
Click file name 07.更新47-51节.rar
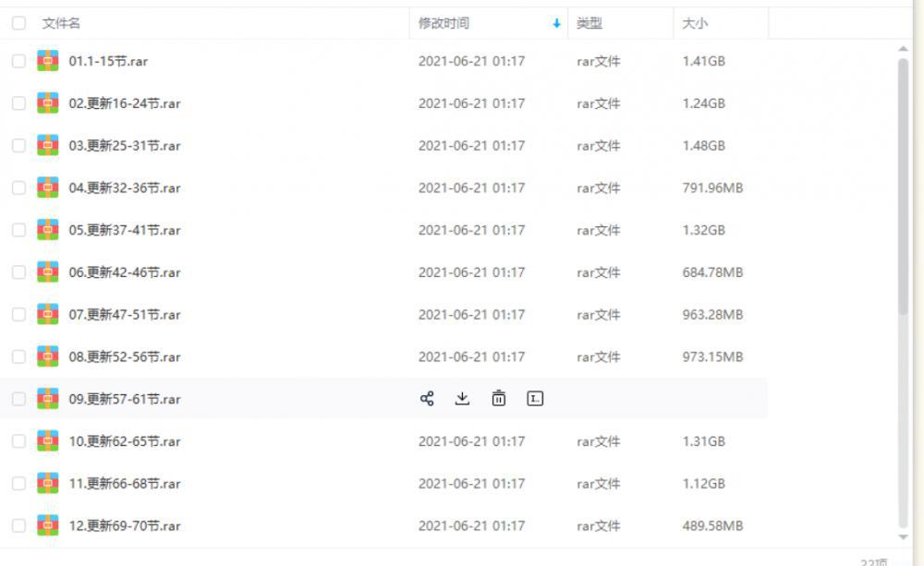click(125, 315)
